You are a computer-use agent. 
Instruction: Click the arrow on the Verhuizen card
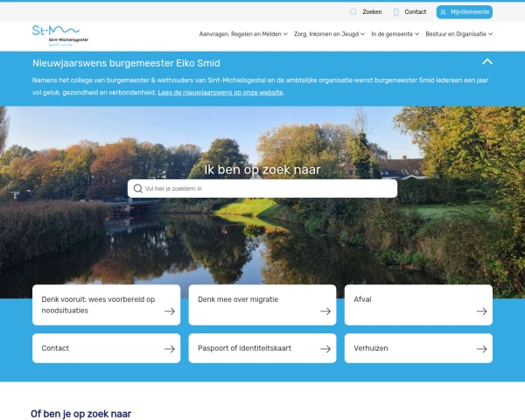pyautogui.click(x=482, y=349)
